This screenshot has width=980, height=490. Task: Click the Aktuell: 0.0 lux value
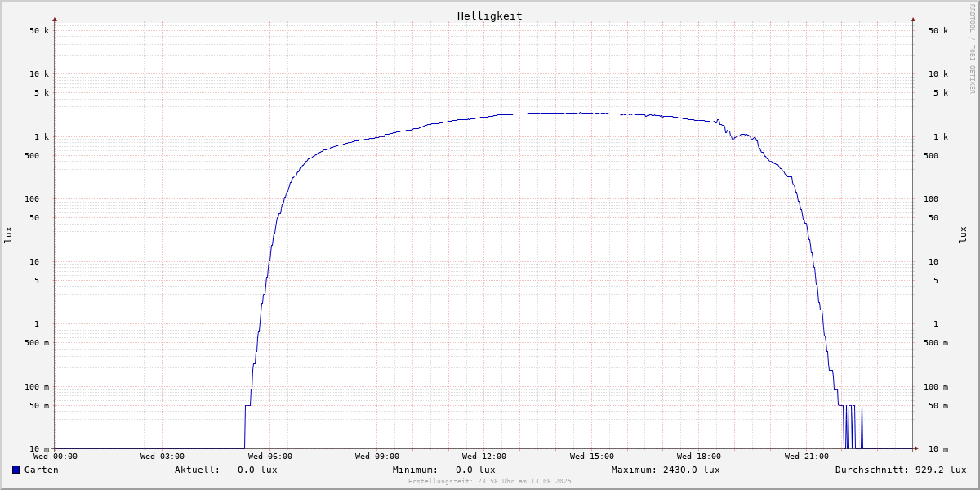(225, 470)
